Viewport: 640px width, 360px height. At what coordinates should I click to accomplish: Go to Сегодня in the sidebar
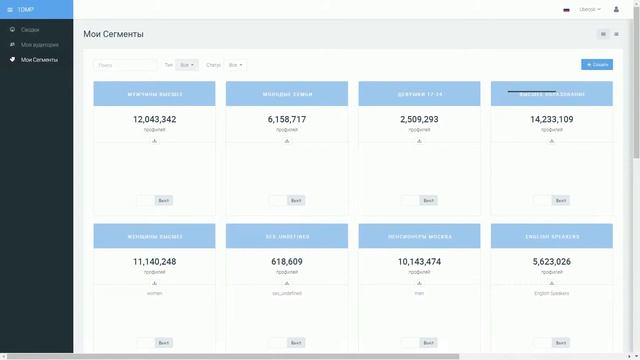click(30, 30)
